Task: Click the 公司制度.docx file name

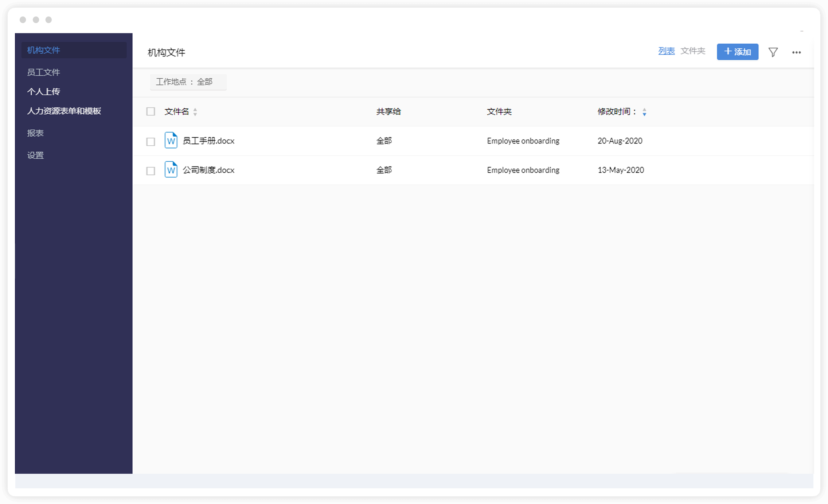Action: click(208, 170)
